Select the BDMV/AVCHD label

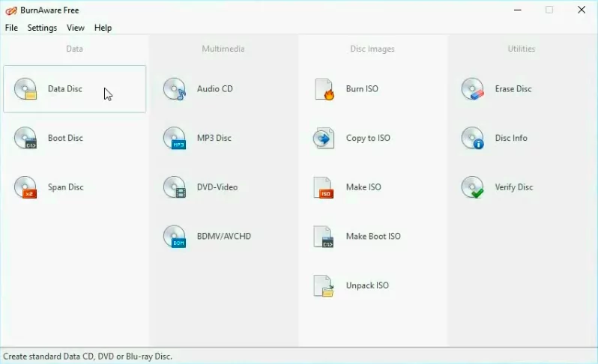[224, 237]
